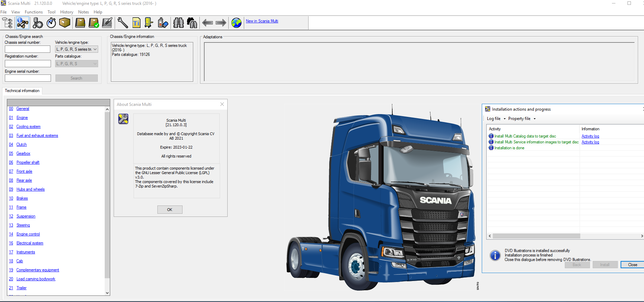Click the stopwatch icon in the toolbar
The image size is (644, 302).
coord(51,23)
